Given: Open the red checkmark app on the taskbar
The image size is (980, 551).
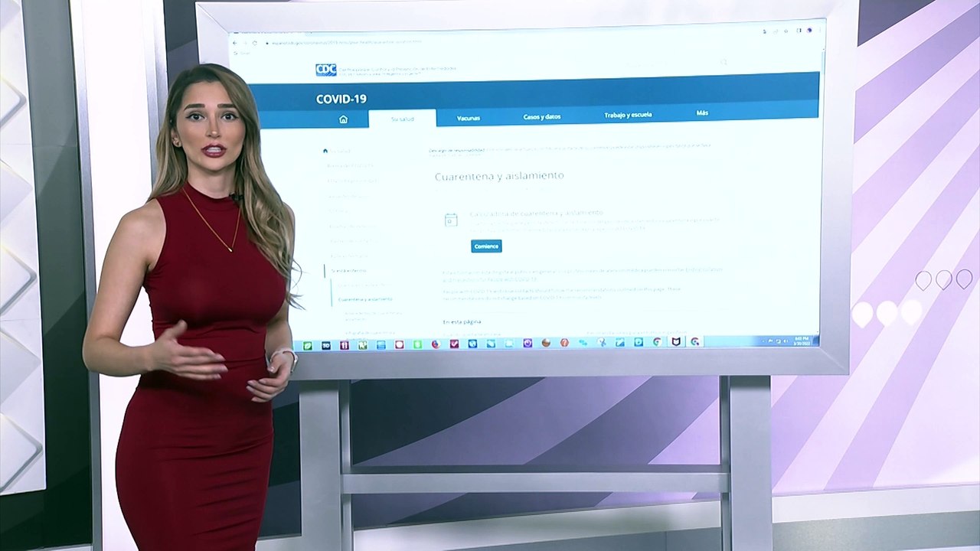Looking at the screenshot, I should [454, 344].
